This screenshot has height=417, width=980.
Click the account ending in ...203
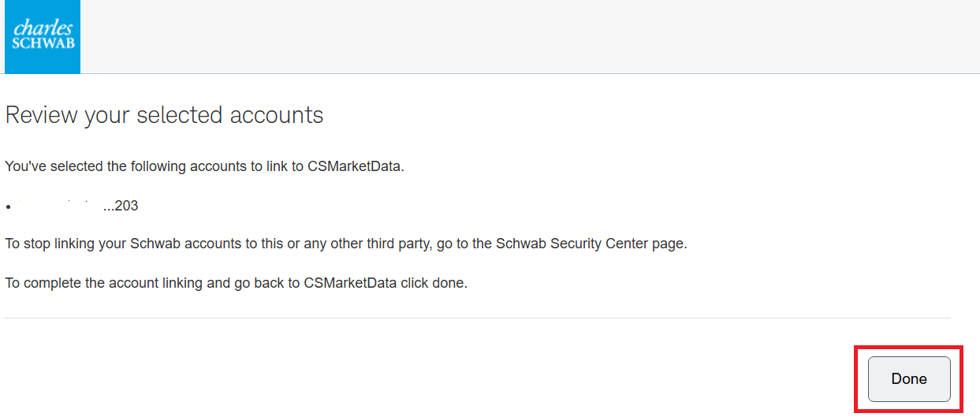(121, 206)
